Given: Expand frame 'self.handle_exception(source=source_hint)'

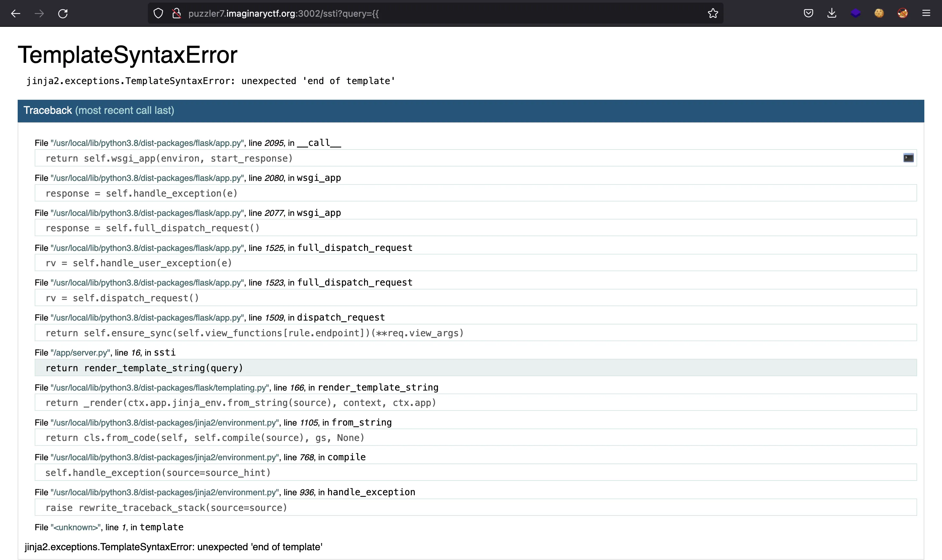Looking at the screenshot, I should 476,472.
